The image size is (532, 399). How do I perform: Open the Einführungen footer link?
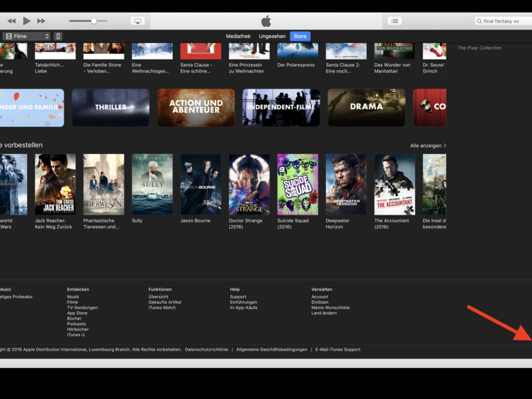point(243,302)
